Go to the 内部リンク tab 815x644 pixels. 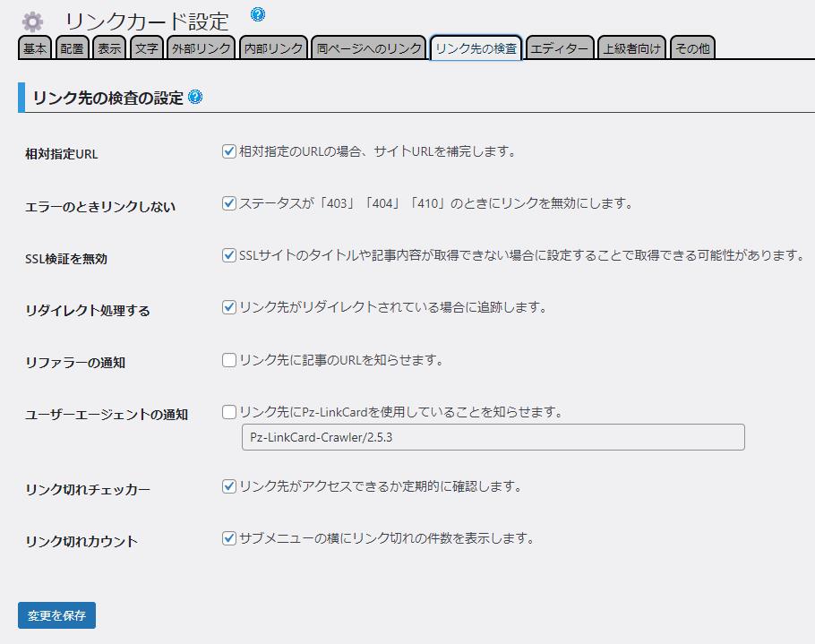click(273, 48)
